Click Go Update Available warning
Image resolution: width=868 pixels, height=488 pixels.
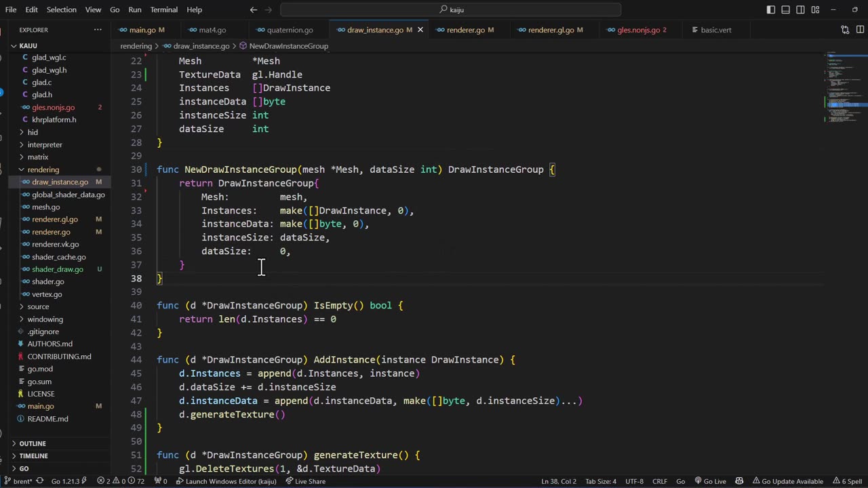[787, 481]
